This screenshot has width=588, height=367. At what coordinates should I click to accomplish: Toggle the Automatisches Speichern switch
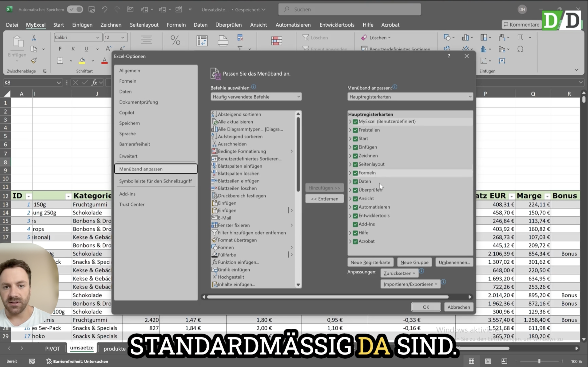click(75, 9)
